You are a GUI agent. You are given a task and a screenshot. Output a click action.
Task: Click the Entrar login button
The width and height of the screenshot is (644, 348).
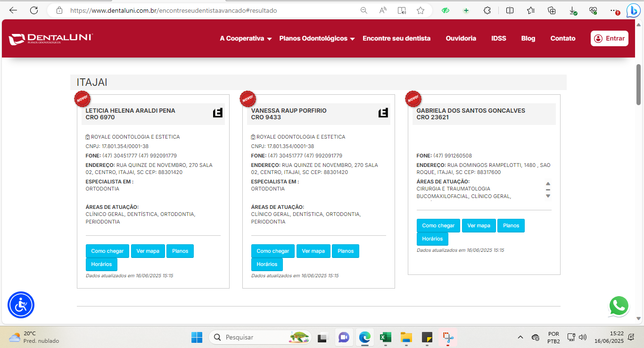[x=609, y=39]
